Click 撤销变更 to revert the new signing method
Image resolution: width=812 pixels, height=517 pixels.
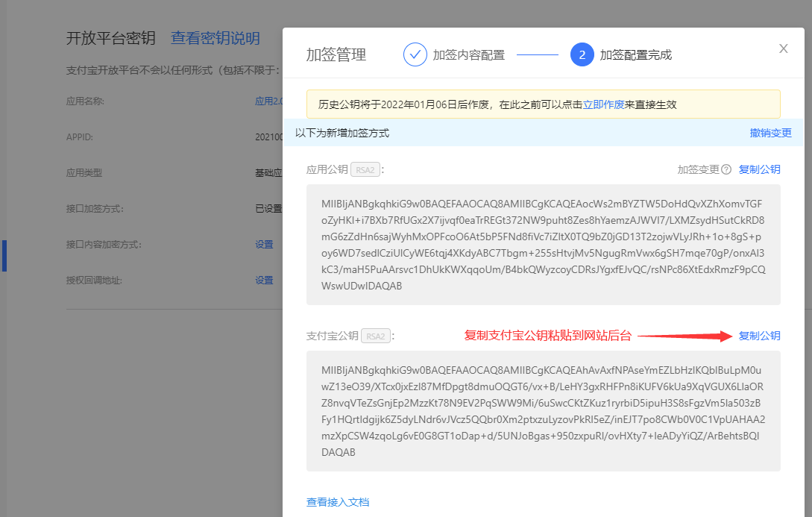[770, 133]
